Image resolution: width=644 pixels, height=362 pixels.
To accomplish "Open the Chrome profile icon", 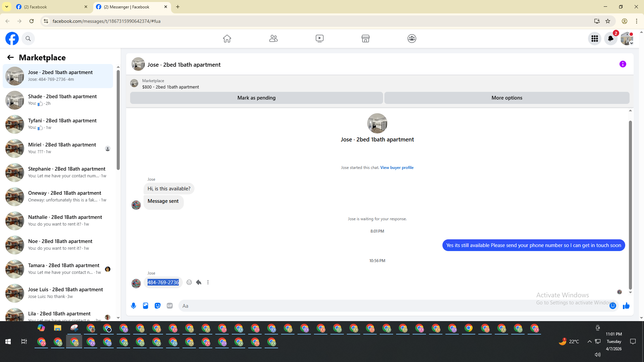I will pos(625,21).
